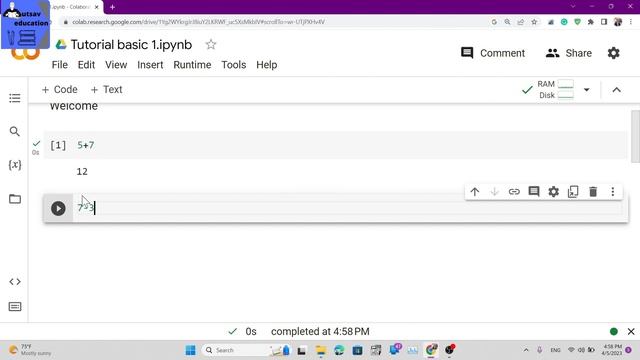
Task: Delete the selected cell with trash icon
Action: (593, 191)
